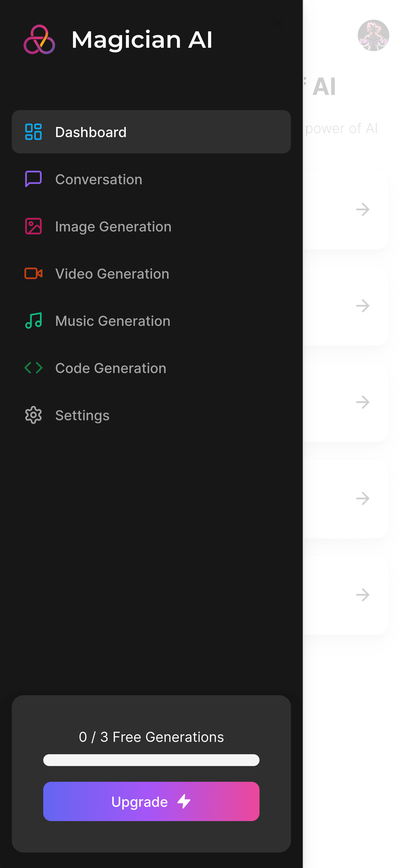The image size is (405, 868).
Task: Click the Video Generation camera icon
Action: (33, 273)
